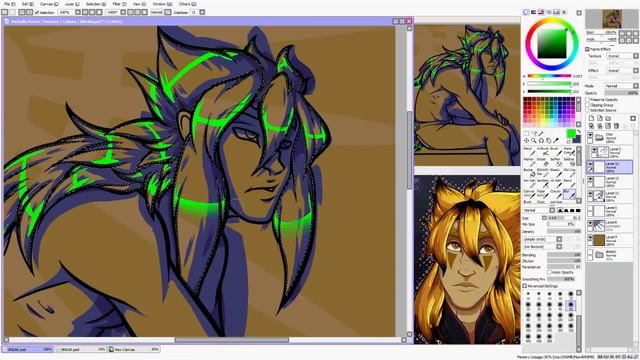Adjust the layer Opacity slider
The height and width of the screenshot is (360, 640).
point(622,93)
